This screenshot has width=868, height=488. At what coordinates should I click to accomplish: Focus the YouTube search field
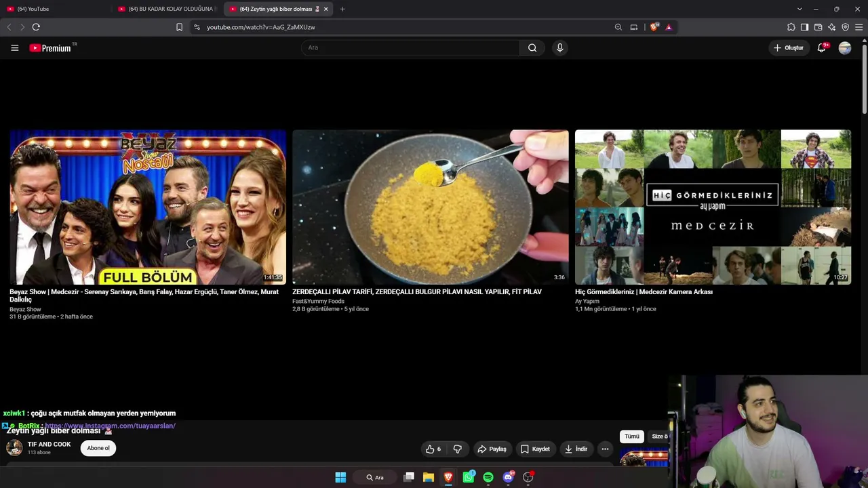pos(410,47)
